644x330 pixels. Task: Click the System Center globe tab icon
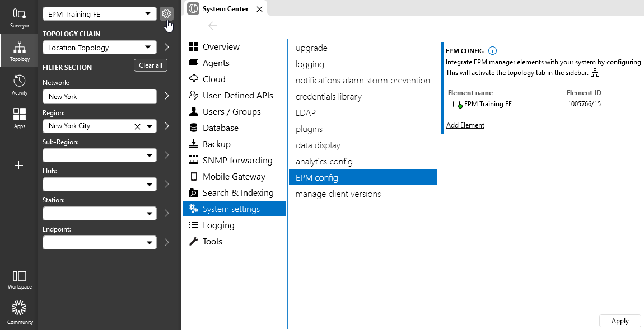click(193, 8)
